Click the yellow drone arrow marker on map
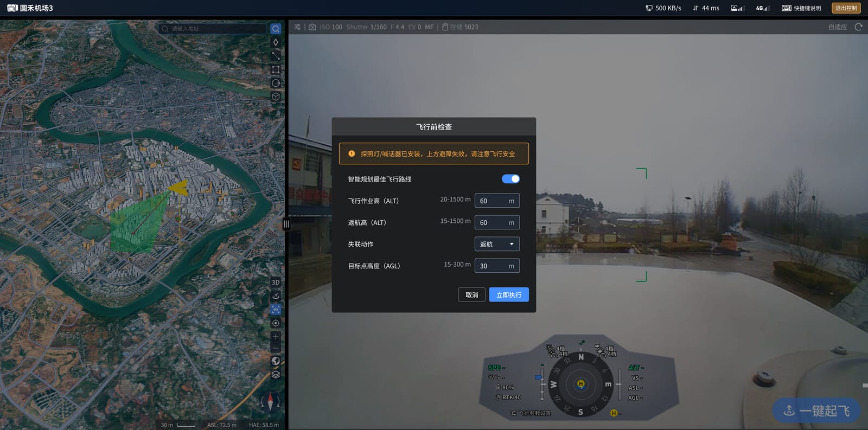868x430 pixels. (178, 188)
